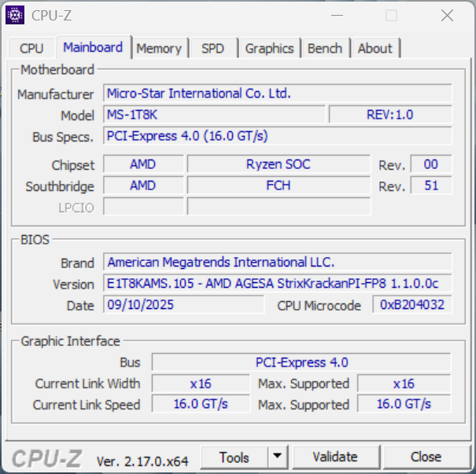Click the Close button at bottom
Image resolution: width=476 pixels, height=474 pixels.
click(426, 457)
